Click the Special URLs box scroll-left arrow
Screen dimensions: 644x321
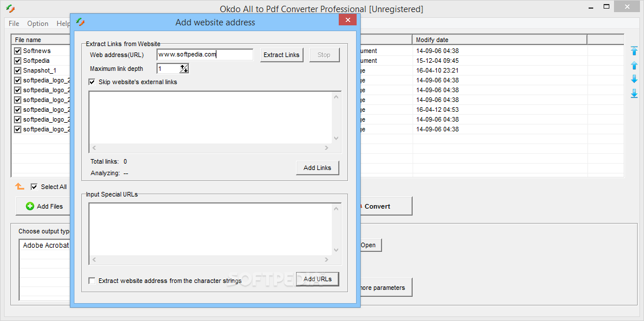(x=93, y=259)
